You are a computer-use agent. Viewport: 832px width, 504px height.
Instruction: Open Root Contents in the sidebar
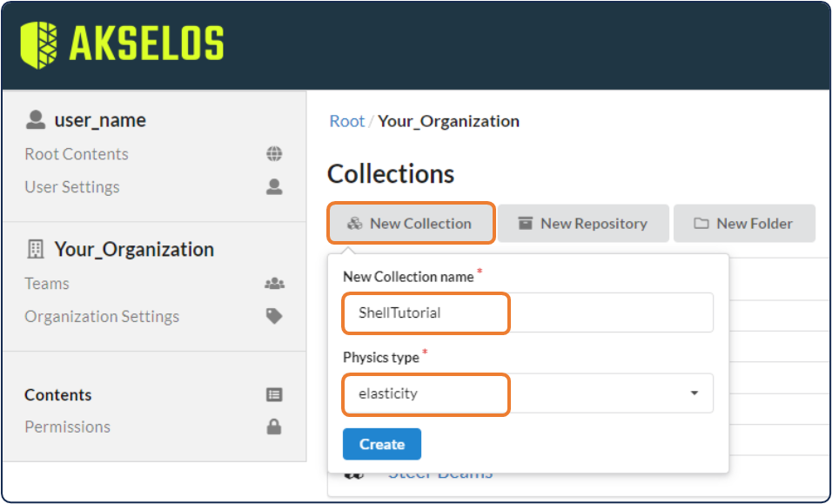tap(77, 154)
